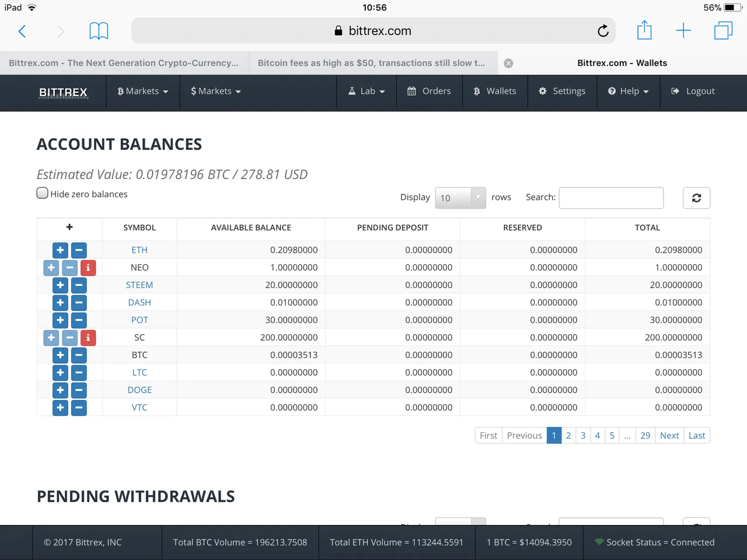Expand Bitcoin Markets dropdown
Image resolution: width=747 pixels, height=560 pixels.
pos(142,92)
